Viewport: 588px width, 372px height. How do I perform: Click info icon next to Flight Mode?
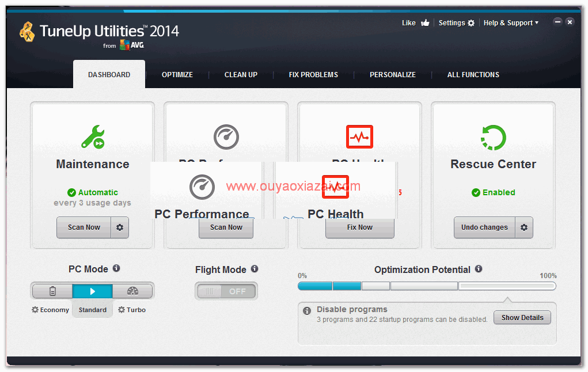(255, 269)
